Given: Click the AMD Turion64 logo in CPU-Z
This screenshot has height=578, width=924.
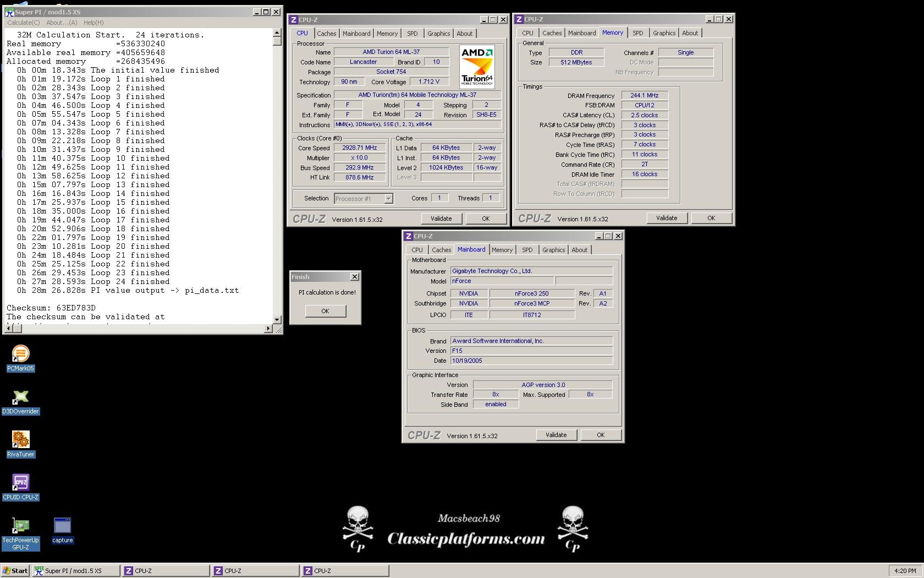Looking at the screenshot, I should pyautogui.click(x=477, y=67).
